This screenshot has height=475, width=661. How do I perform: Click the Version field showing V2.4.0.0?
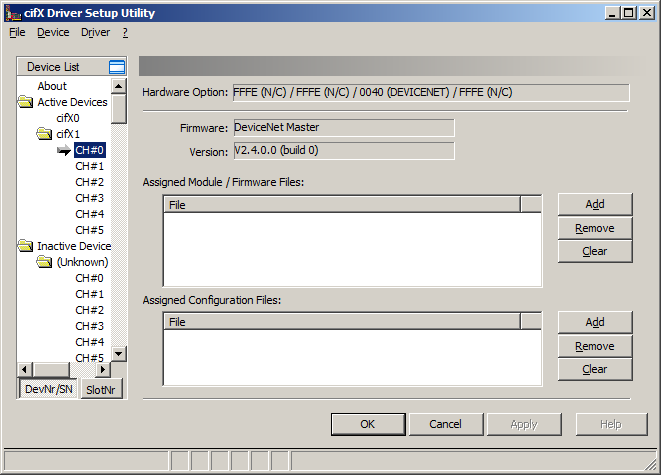click(x=344, y=150)
